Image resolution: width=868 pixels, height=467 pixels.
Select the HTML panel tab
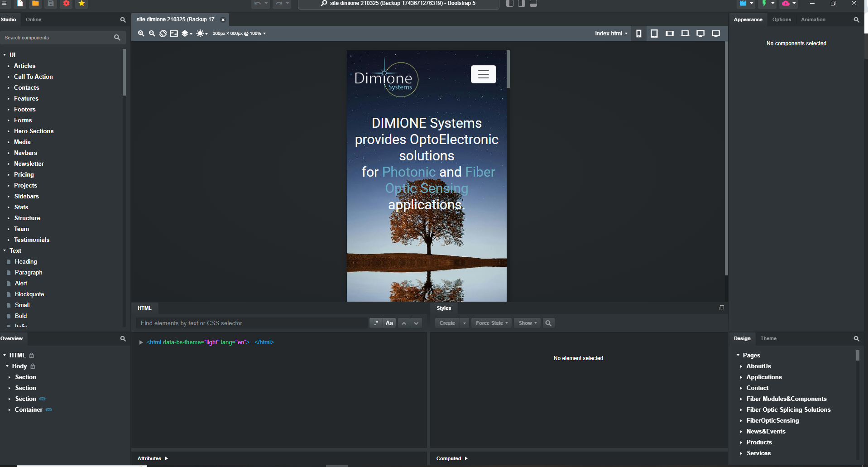[144, 308]
